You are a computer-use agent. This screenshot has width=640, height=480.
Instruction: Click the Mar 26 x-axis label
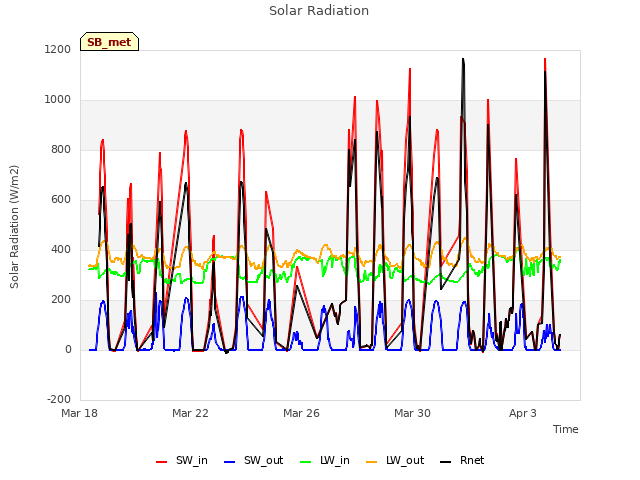point(301,413)
